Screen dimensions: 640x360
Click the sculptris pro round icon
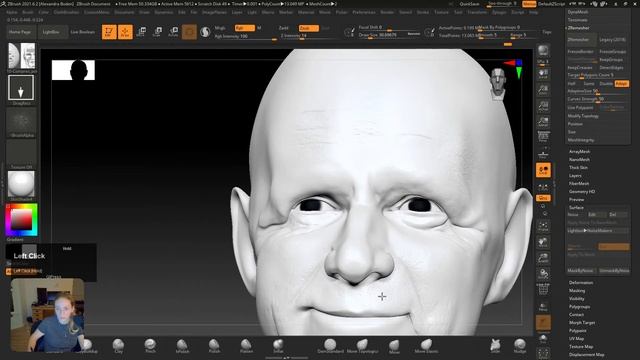205,32
